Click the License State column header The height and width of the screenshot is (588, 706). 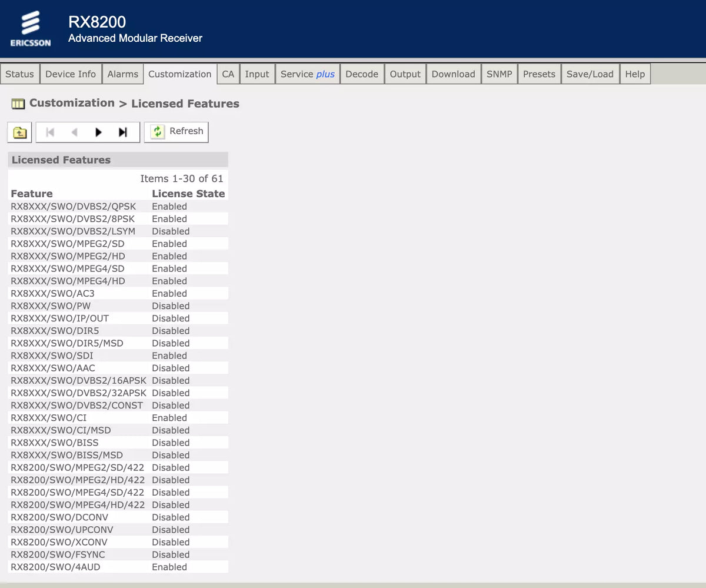pyautogui.click(x=188, y=194)
